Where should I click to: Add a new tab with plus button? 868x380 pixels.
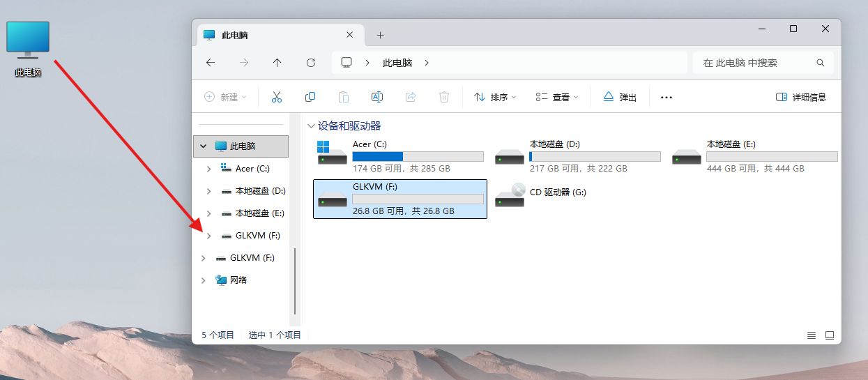point(380,35)
